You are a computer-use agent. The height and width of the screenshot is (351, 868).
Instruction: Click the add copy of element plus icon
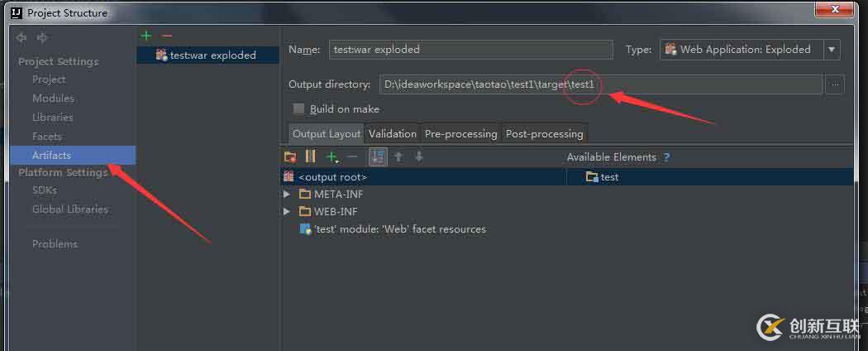pyautogui.click(x=332, y=156)
